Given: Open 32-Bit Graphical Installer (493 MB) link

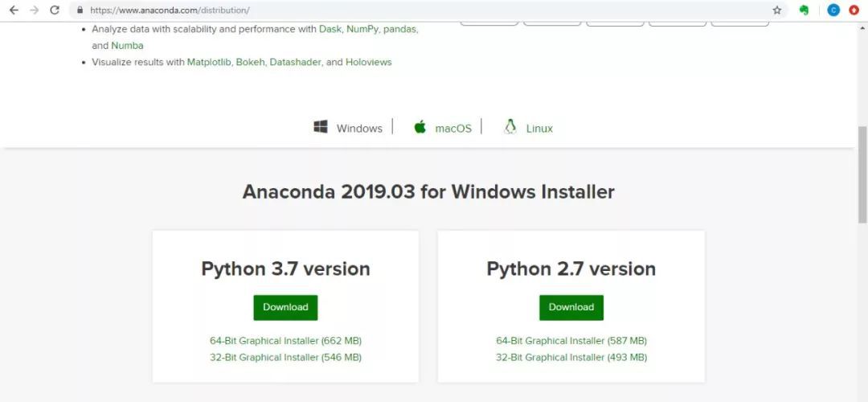Looking at the screenshot, I should (x=571, y=357).
